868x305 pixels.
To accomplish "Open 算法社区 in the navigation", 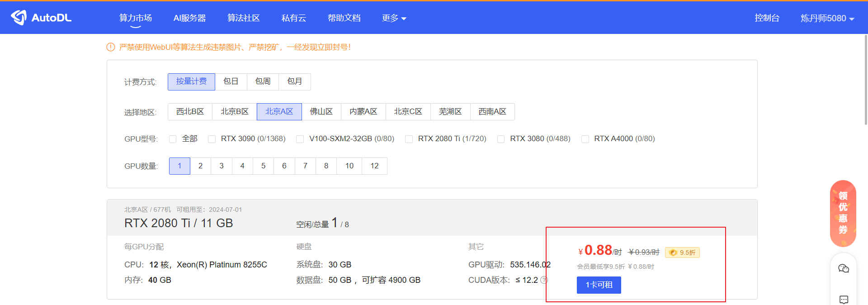I will [x=244, y=18].
